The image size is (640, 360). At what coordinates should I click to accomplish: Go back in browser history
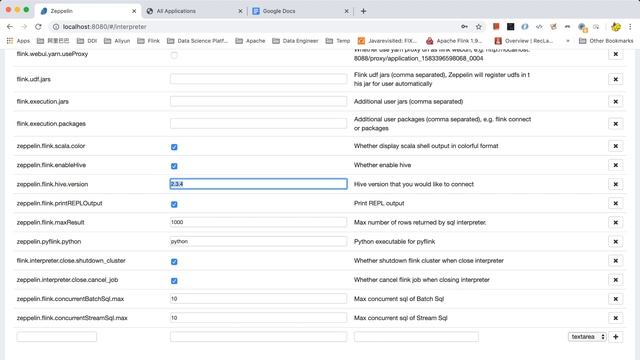click(10, 27)
